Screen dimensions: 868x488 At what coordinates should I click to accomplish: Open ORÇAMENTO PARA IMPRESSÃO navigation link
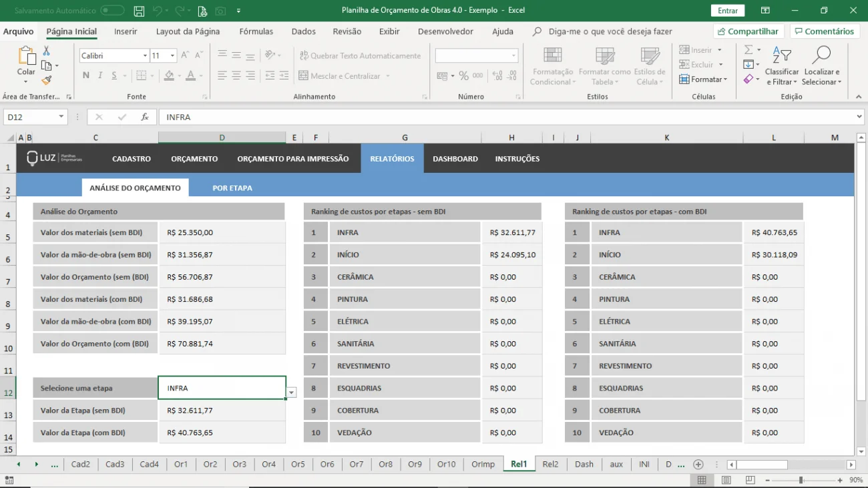293,159
